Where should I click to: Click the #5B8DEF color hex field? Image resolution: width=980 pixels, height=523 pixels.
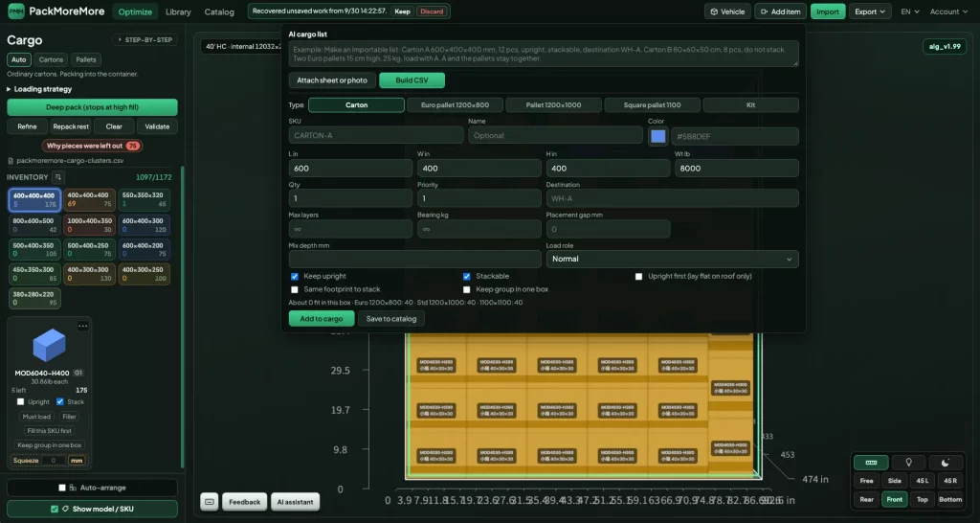click(735, 136)
